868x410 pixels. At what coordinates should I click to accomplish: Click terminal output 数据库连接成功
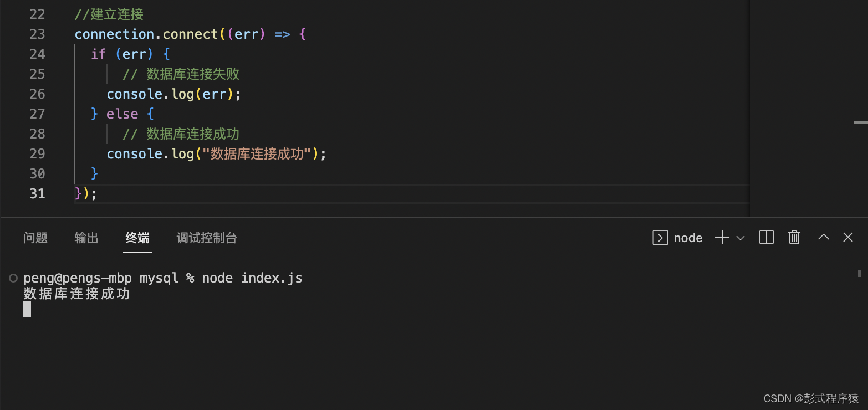point(76,294)
